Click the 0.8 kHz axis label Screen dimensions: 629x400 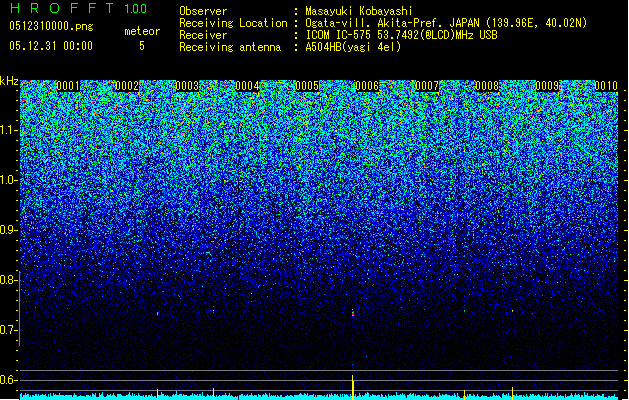point(10,280)
